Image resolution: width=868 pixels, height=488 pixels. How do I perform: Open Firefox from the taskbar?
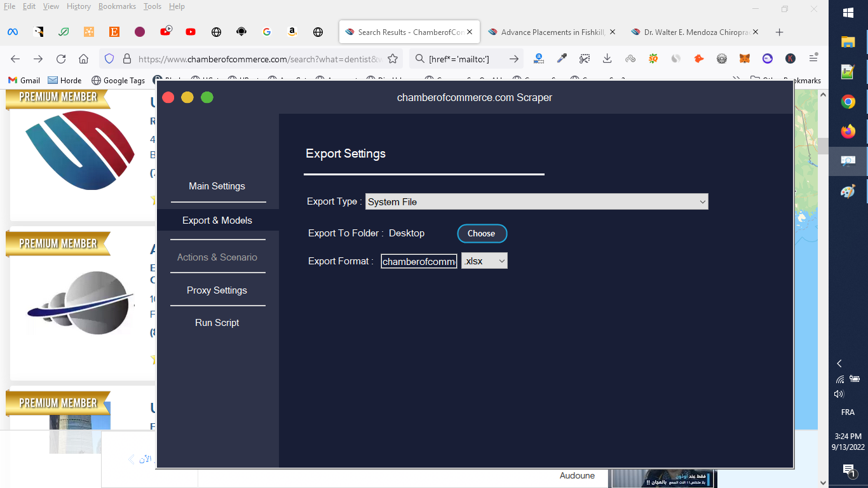click(x=848, y=132)
